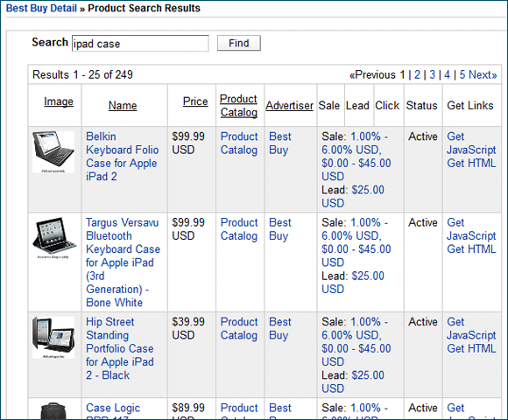Open the Targus Versavu keyboard case thumbnail
508x420 pixels.
click(54, 238)
